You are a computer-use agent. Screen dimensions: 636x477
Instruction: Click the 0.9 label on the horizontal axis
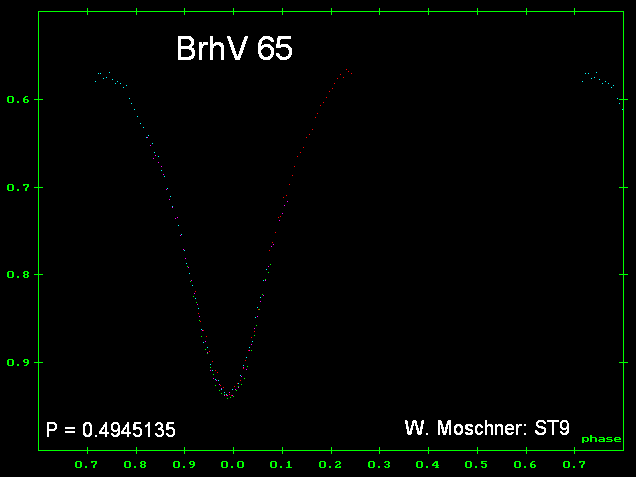tap(184, 465)
